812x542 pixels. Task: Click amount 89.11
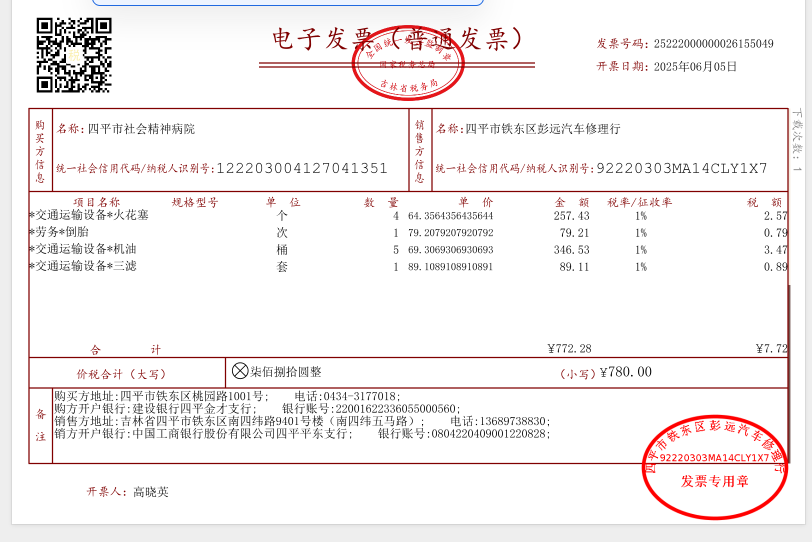point(574,267)
